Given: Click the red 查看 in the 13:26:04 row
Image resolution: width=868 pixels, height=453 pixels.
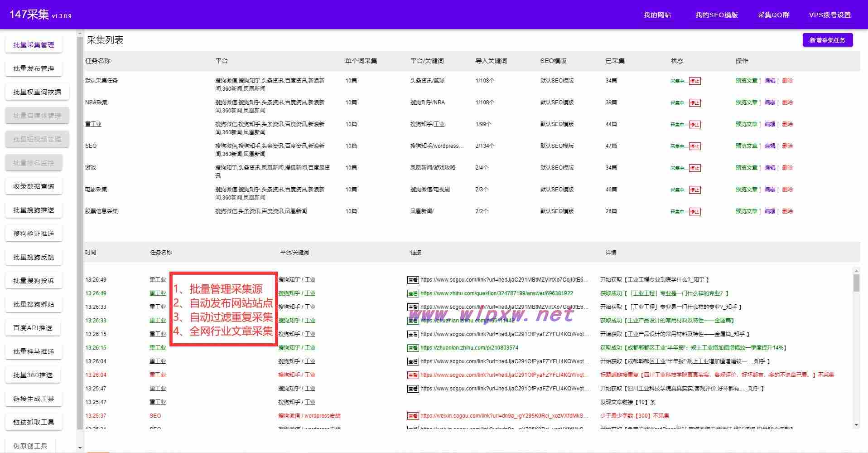Looking at the screenshot, I should [413, 375].
